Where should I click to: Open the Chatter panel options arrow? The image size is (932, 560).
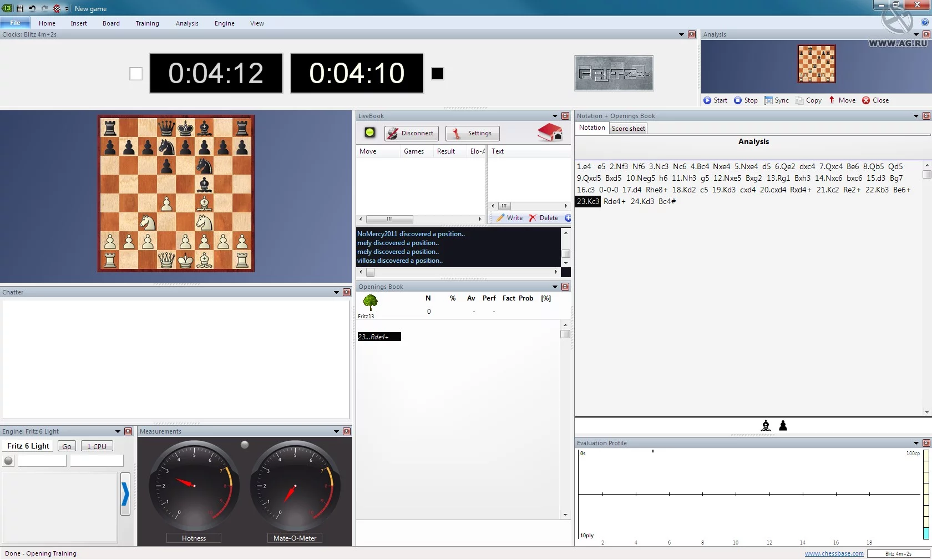click(336, 292)
